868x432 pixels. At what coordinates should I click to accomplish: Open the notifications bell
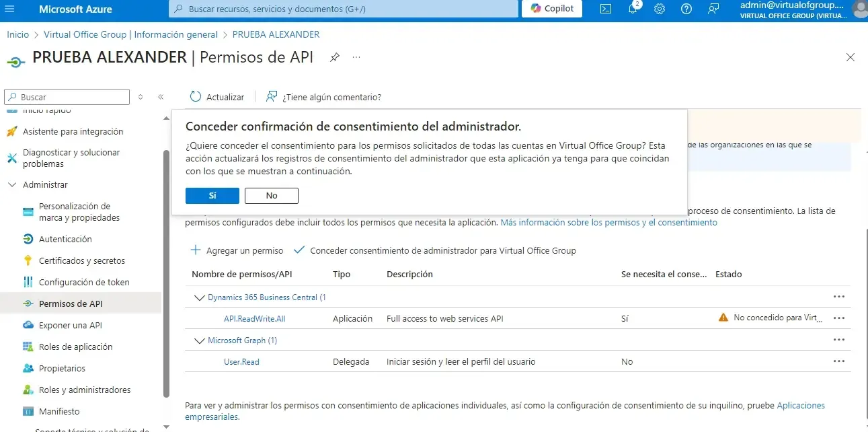(633, 9)
